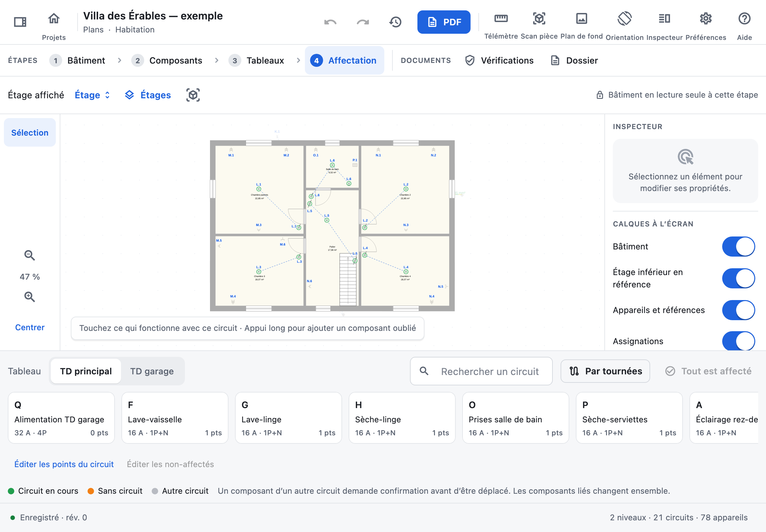Open the Aide help icon
Screen dimensions: 766x532
point(744,19)
